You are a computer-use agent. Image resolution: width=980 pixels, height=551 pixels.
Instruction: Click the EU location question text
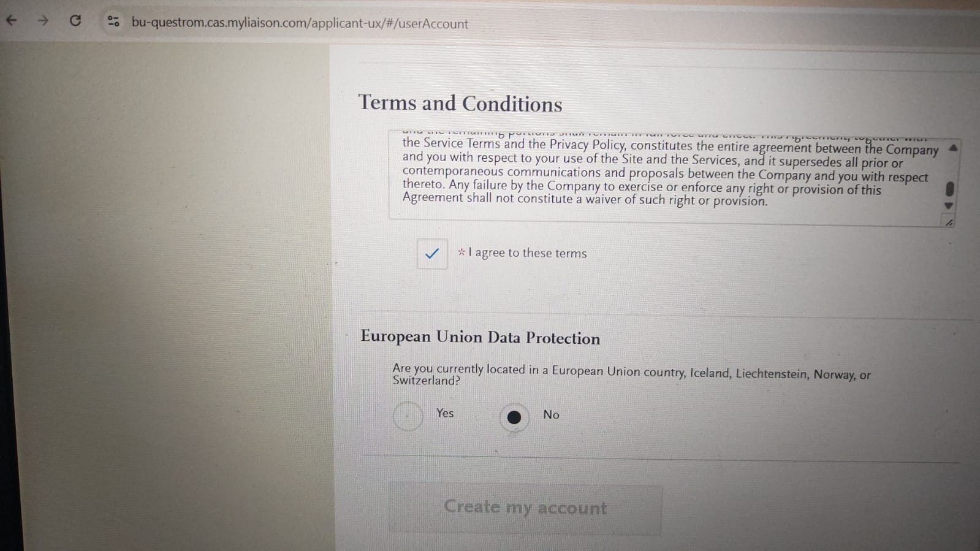[x=631, y=373]
